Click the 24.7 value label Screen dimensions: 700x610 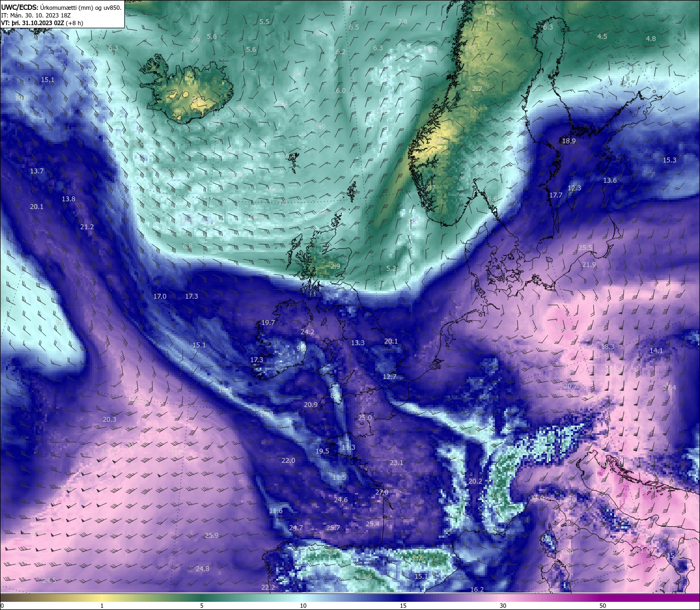click(296, 527)
